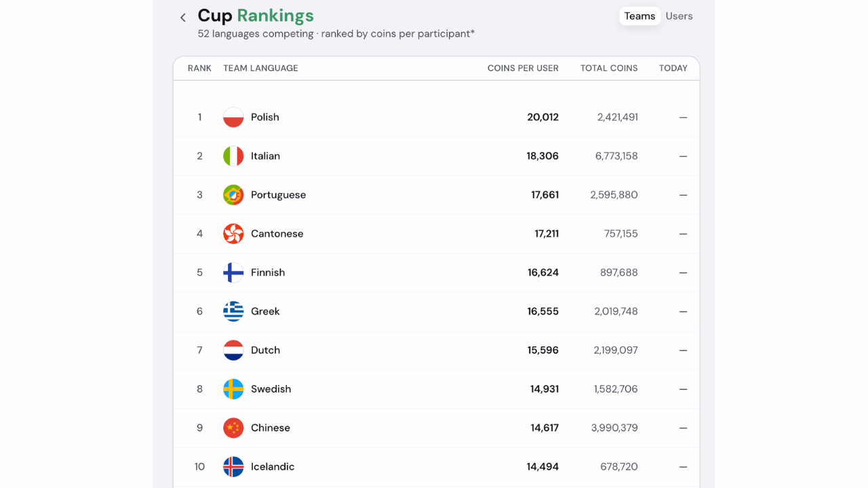The height and width of the screenshot is (488, 868).
Task: Click the Cantonese flag icon
Action: pos(233,234)
